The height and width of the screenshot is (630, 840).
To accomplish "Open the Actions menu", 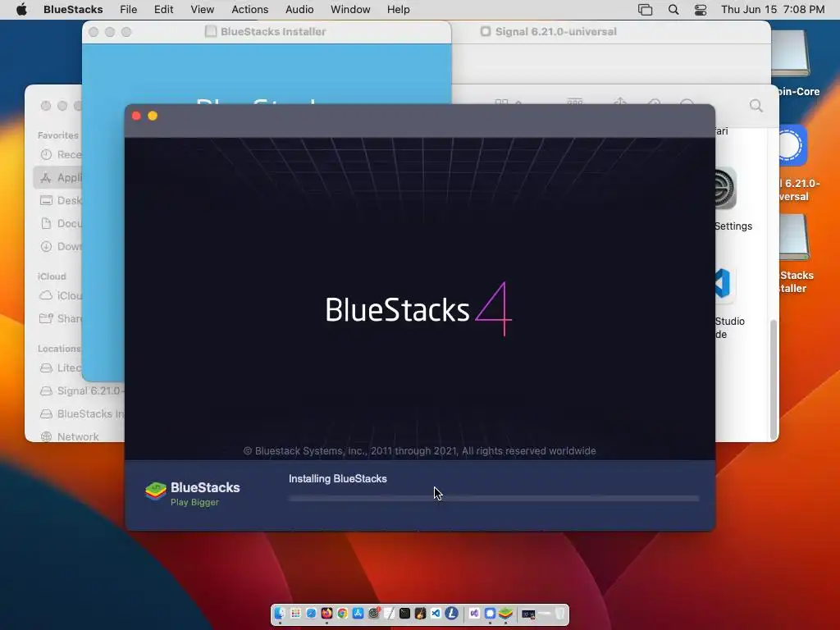I will coord(249,10).
